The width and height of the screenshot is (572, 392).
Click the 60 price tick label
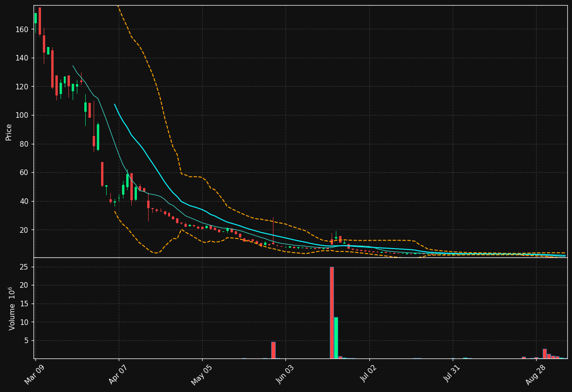25,173
